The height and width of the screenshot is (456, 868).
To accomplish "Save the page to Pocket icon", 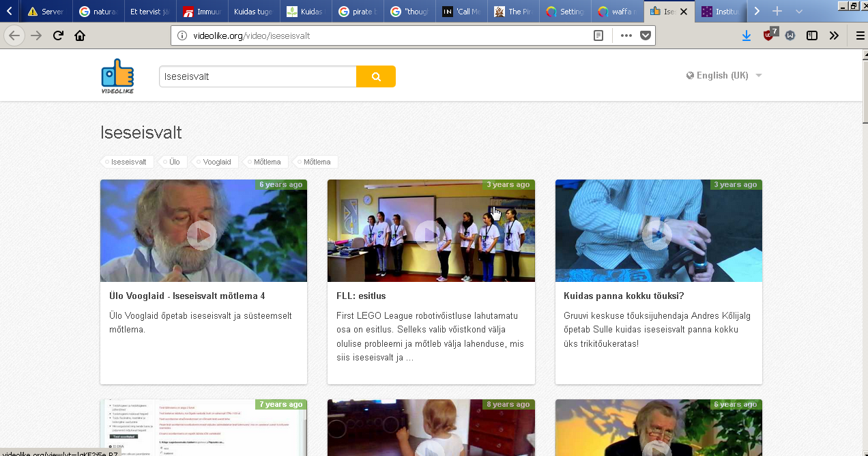I will (645, 35).
